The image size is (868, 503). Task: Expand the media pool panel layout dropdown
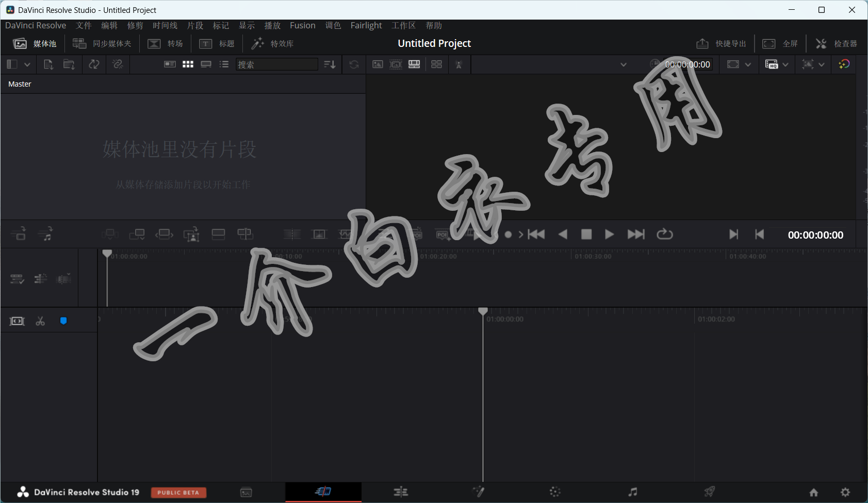point(27,64)
